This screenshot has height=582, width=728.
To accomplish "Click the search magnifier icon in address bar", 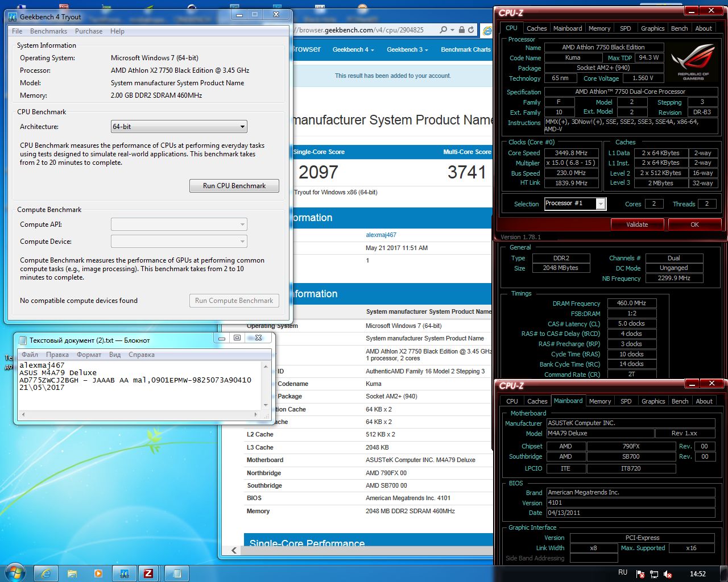I will pyautogui.click(x=443, y=30).
